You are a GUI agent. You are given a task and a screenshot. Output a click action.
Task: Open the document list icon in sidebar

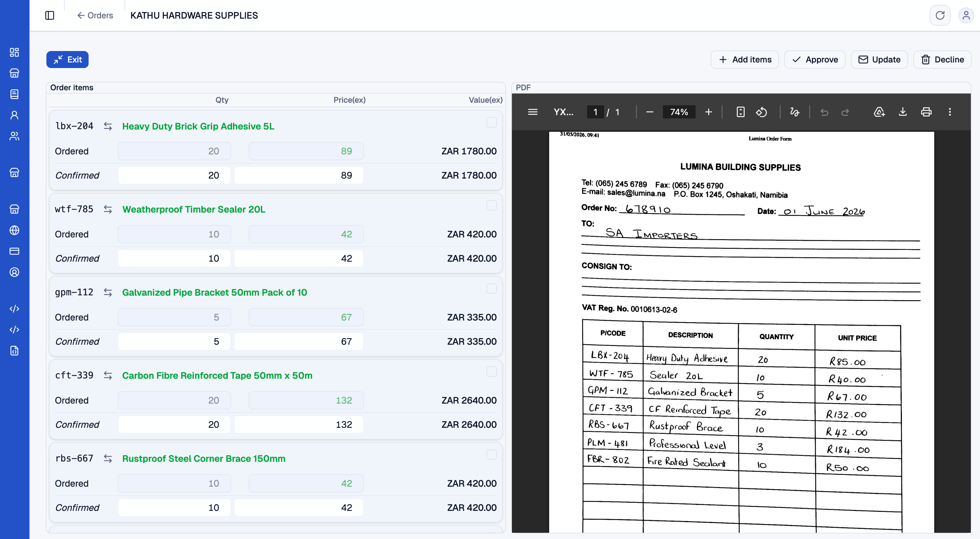pos(14,94)
